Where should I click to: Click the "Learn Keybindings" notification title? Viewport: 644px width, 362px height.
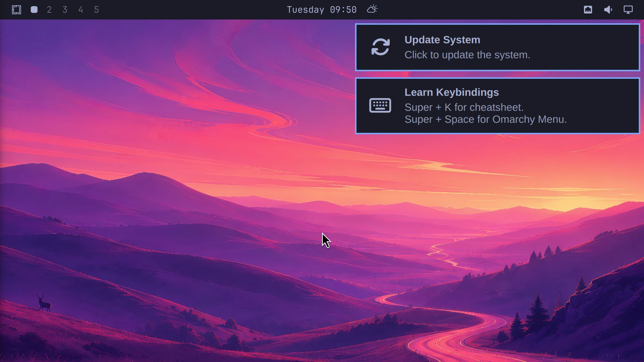[x=452, y=92]
